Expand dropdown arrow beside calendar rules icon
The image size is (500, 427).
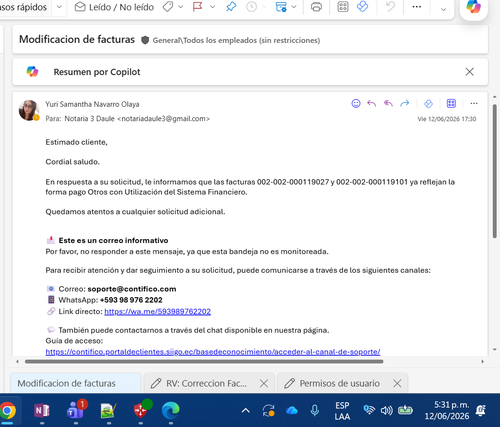(x=294, y=7)
